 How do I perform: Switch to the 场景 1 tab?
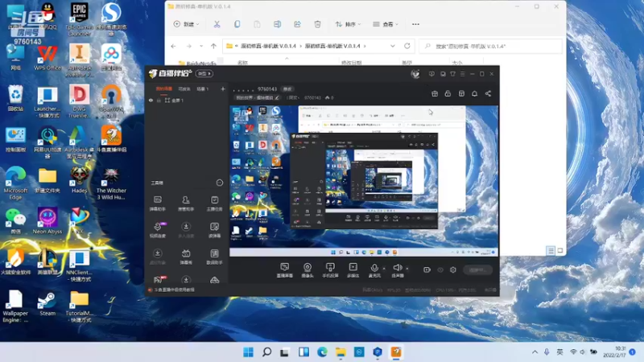click(203, 88)
